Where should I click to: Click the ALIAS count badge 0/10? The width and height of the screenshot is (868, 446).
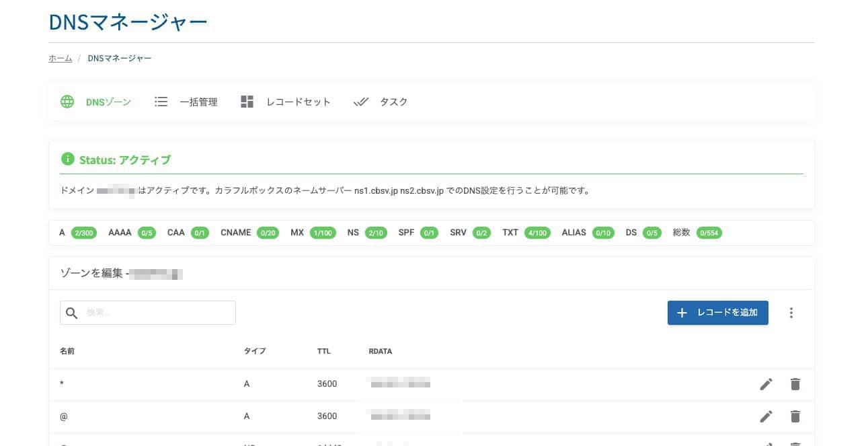point(603,233)
